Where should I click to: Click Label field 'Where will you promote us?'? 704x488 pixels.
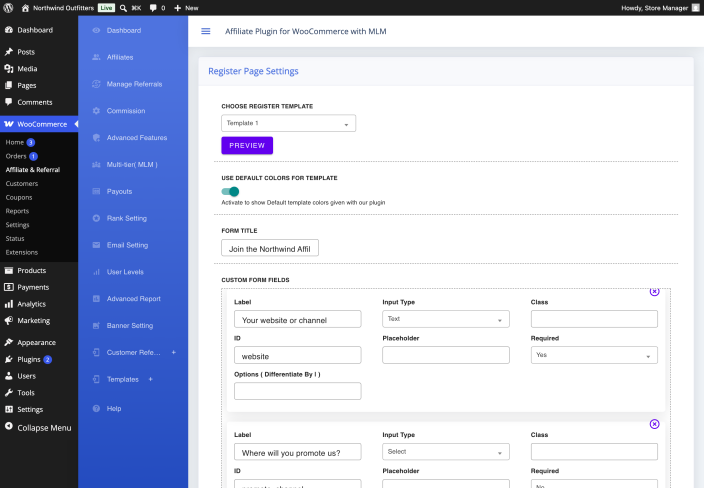(297, 452)
